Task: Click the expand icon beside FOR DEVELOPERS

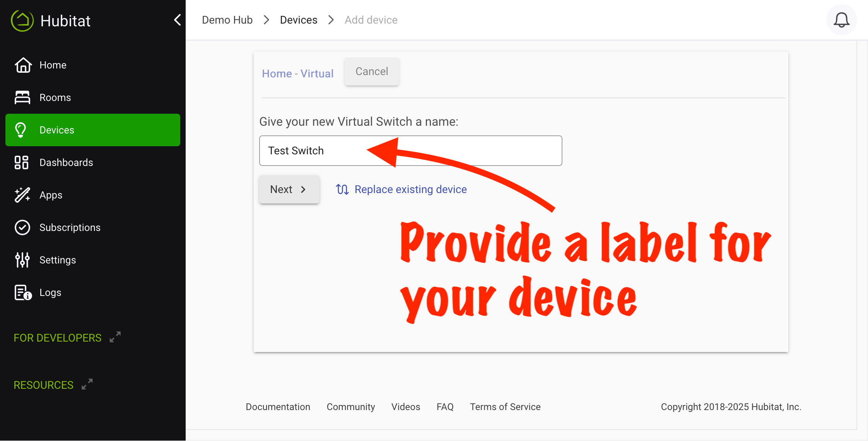Action: (x=115, y=337)
